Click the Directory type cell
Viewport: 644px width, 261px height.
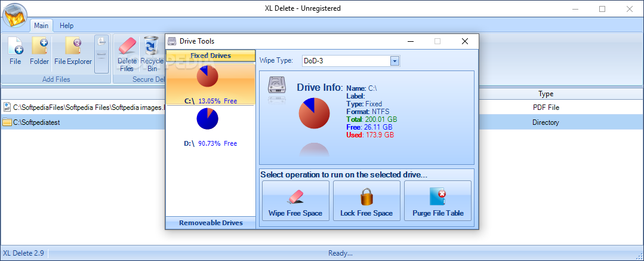pos(546,122)
